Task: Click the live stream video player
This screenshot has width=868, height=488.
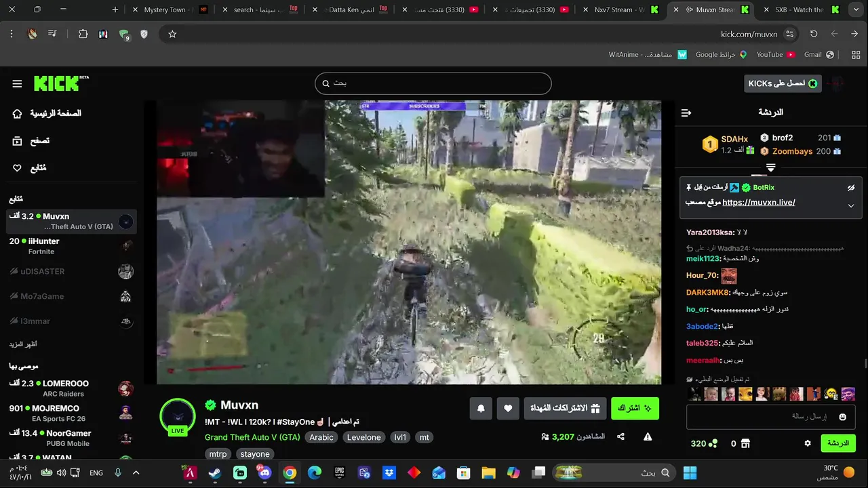Action: pyautogui.click(x=409, y=243)
